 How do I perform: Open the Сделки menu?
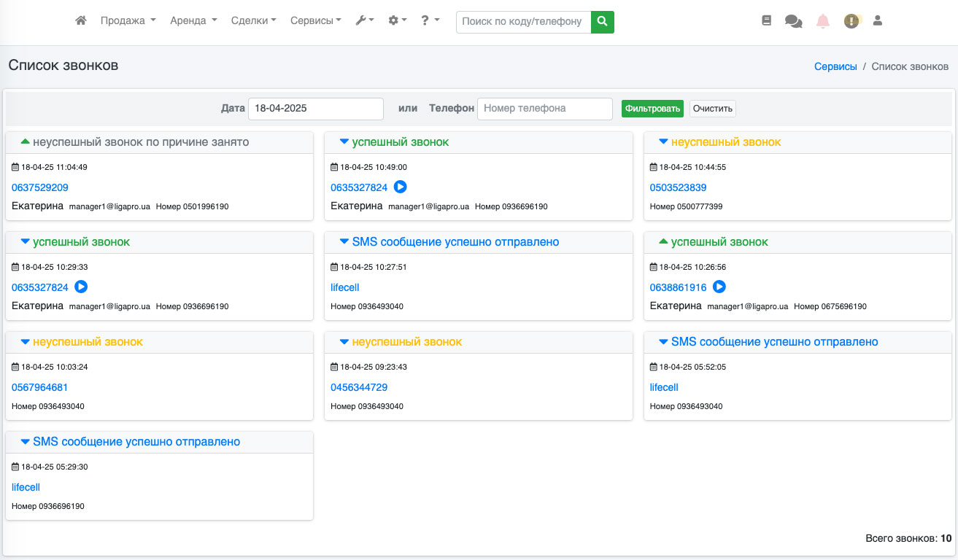coord(253,21)
